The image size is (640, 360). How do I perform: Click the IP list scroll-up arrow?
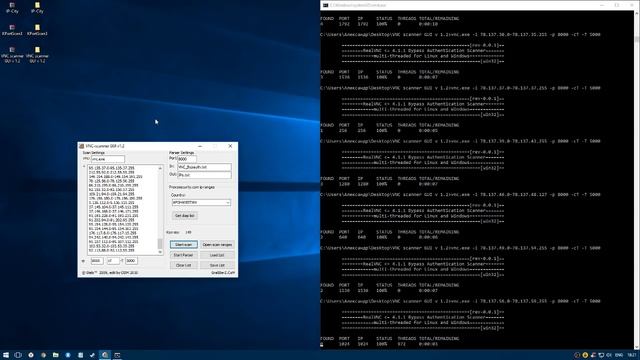coord(160,168)
